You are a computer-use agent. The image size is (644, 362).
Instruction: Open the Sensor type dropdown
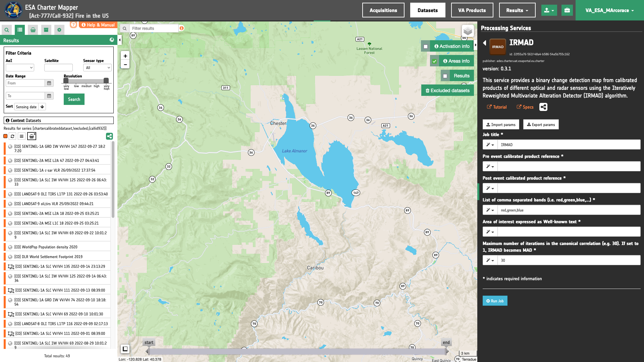coord(97,68)
